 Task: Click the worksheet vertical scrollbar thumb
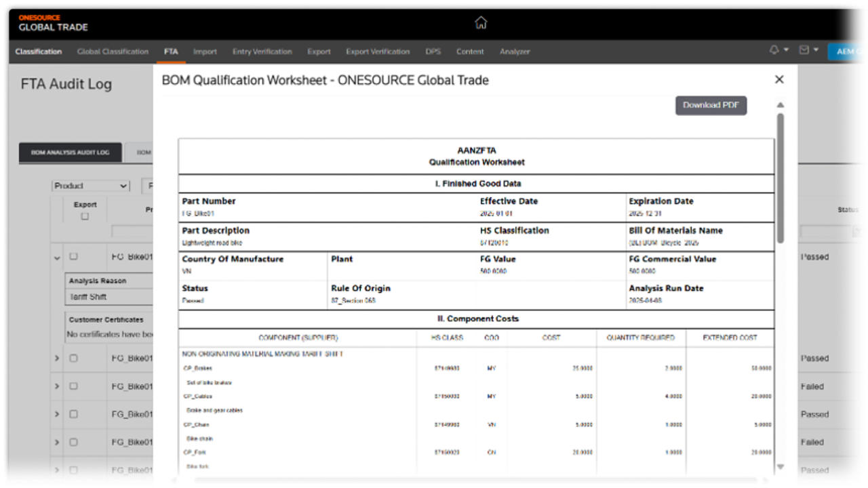pos(781,176)
